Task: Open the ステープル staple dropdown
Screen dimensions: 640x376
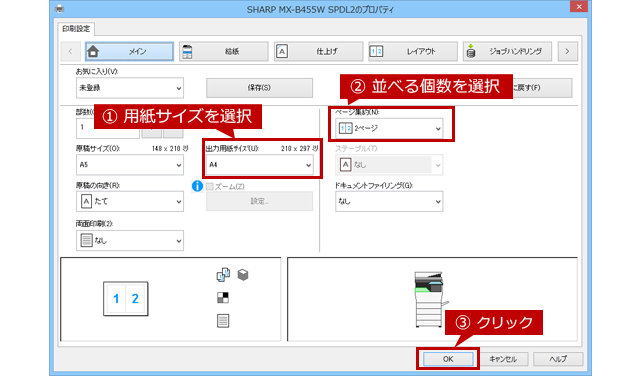Action: [x=389, y=165]
